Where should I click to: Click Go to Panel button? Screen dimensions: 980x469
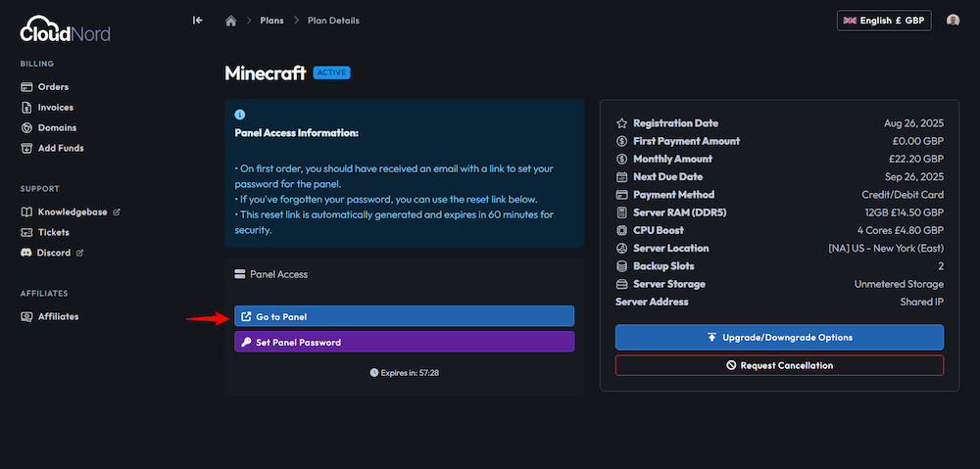pyautogui.click(x=404, y=316)
